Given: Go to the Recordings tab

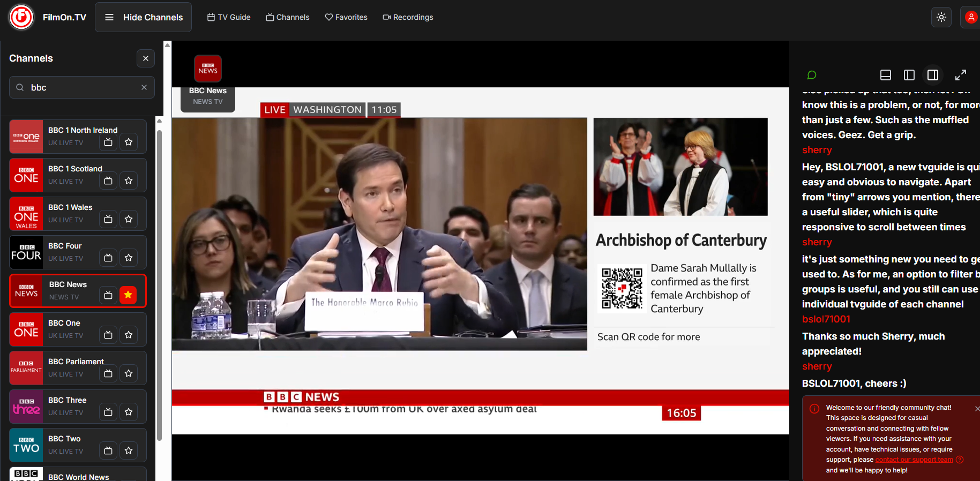Looking at the screenshot, I should tap(408, 17).
